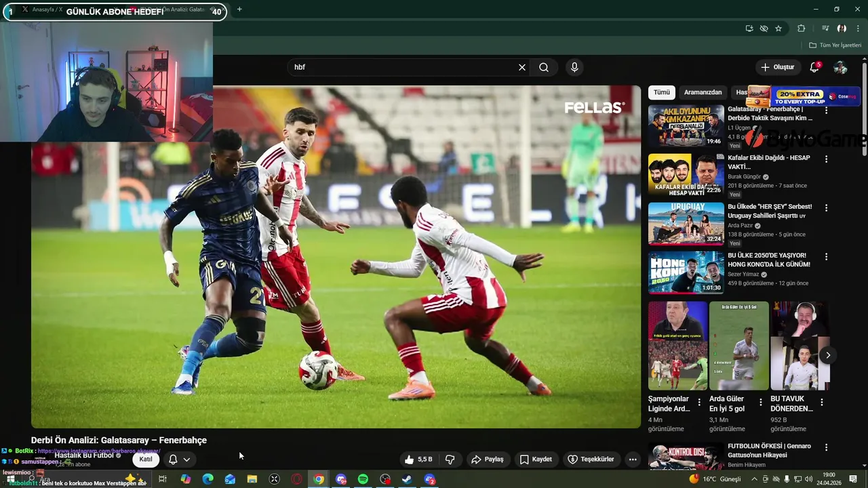Screen dimensions: 868x488
Task: Open Microsoft Edge from taskbar
Action: pos(208,479)
